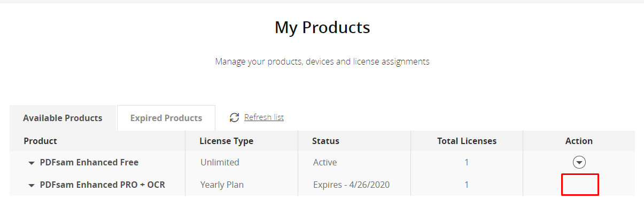
Task: Click the Active status cell
Action: coord(325,162)
